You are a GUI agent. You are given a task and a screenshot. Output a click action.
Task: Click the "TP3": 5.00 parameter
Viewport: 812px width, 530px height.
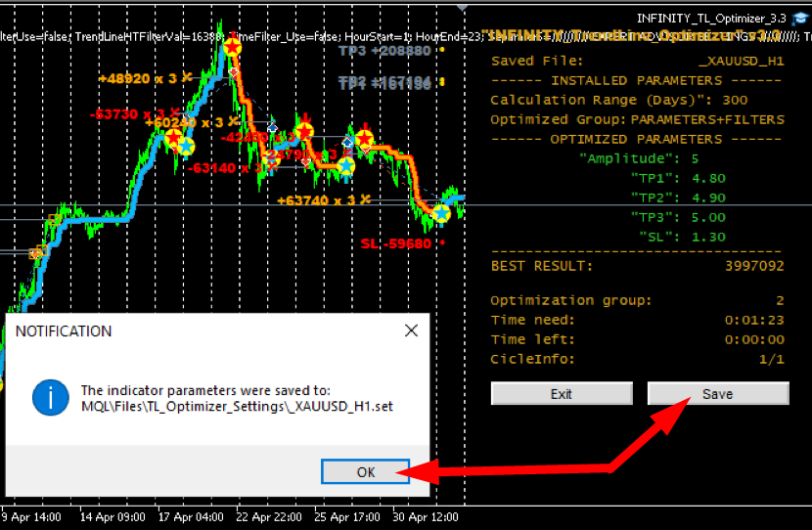click(678, 217)
